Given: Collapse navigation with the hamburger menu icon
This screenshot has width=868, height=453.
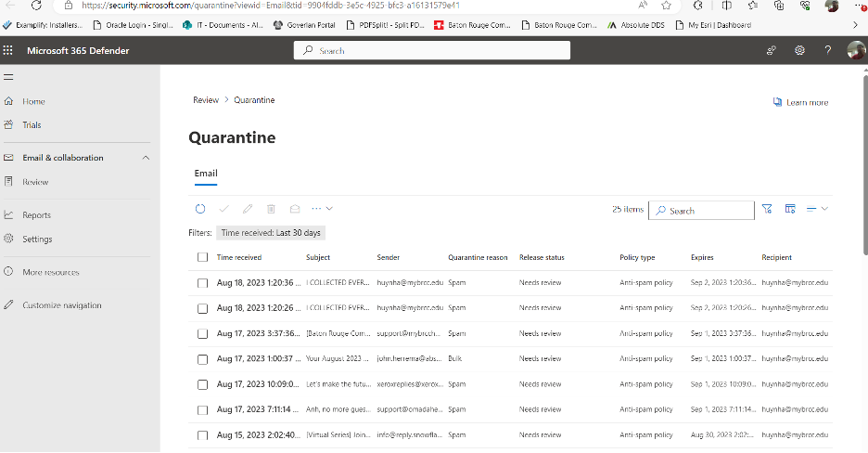Looking at the screenshot, I should tap(8, 77).
